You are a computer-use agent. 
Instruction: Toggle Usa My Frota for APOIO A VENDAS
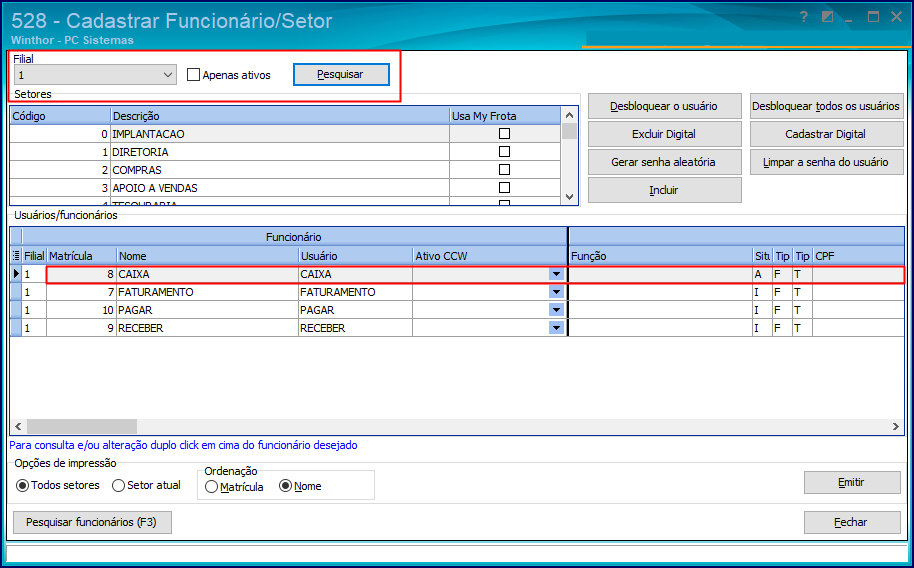(504, 188)
